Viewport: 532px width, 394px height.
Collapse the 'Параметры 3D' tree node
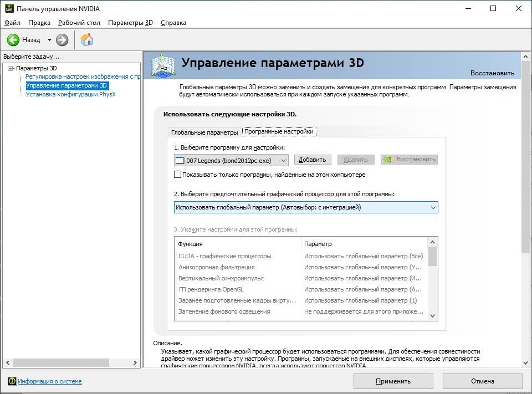pyautogui.click(x=10, y=68)
